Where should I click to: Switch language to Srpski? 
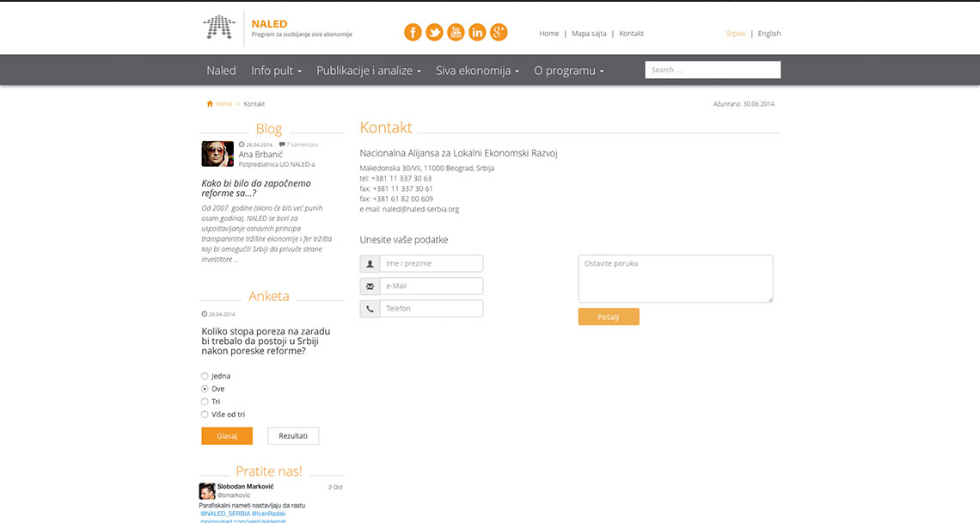pyautogui.click(x=736, y=34)
